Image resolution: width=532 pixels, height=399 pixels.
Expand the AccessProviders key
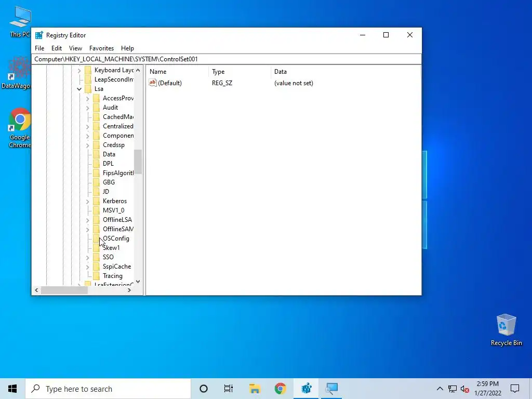[x=87, y=98]
